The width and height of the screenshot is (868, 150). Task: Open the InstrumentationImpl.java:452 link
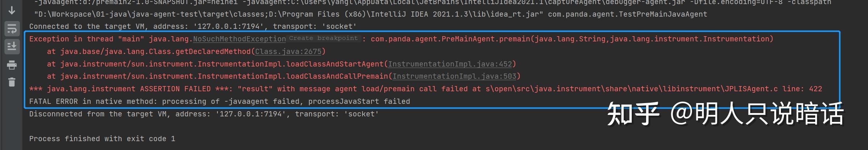pyautogui.click(x=450, y=64)
